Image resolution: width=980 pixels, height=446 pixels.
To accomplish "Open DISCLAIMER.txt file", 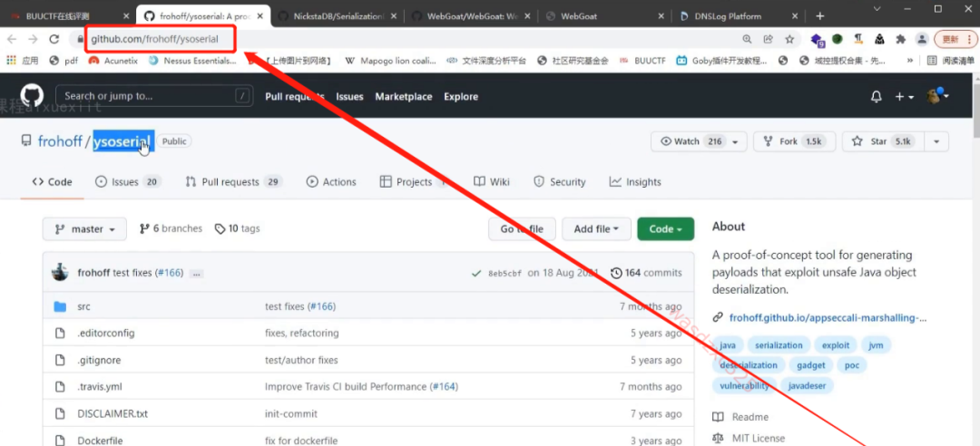I will pos(113,413).
